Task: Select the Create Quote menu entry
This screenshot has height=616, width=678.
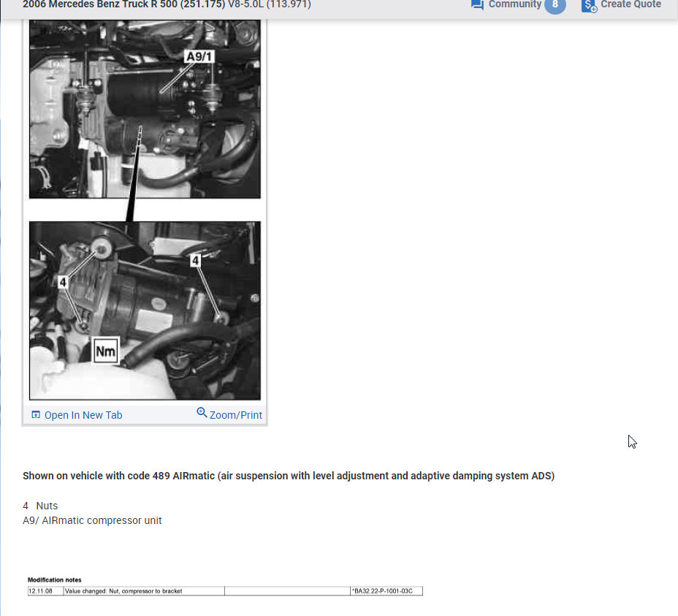Action: [630, 4]
